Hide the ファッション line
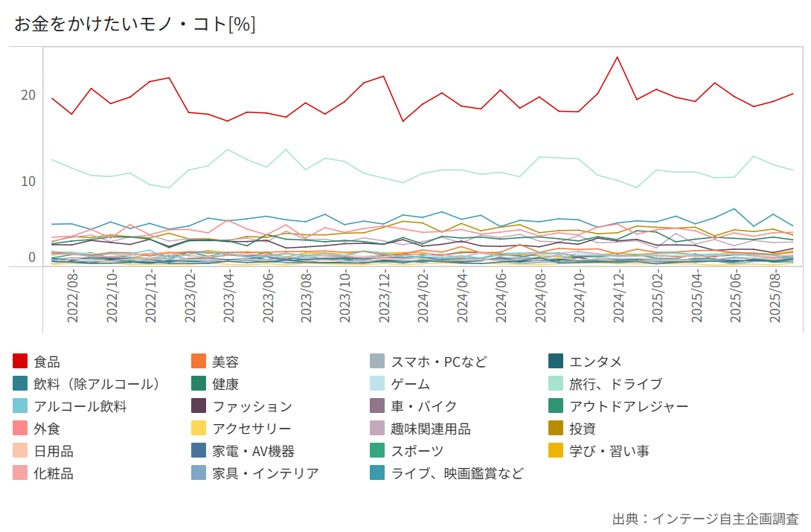 pos(251,407)
